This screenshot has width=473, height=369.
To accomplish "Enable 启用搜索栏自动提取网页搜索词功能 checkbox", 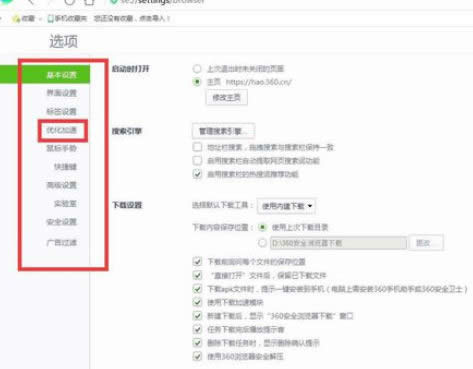I will pos(197,161).
